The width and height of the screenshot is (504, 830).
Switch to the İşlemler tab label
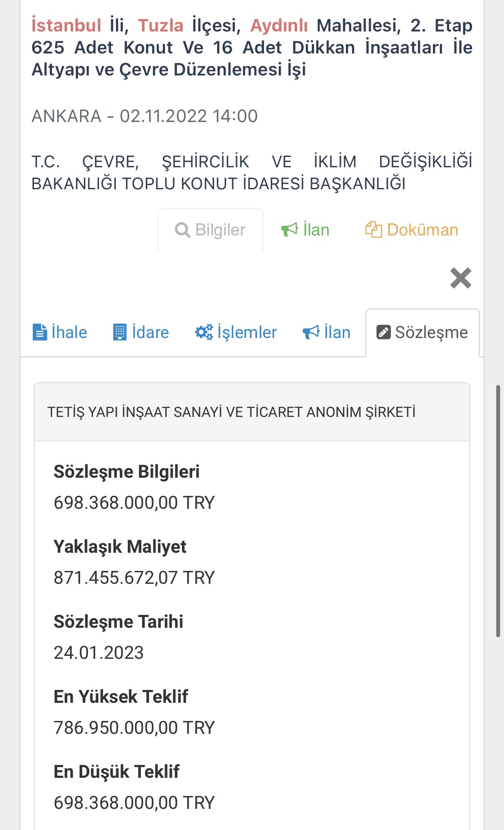point(247,332)
